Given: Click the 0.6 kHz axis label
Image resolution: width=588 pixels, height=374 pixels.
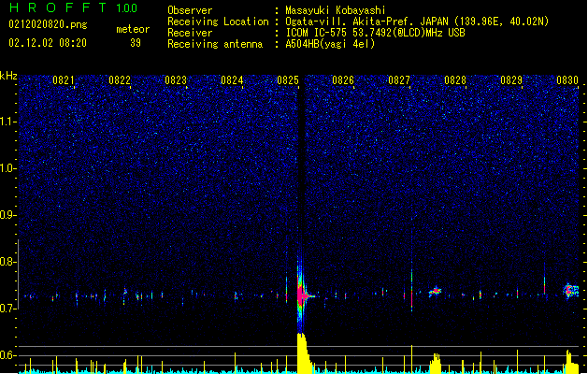Looking at the screenshot, I should point(8,355).
